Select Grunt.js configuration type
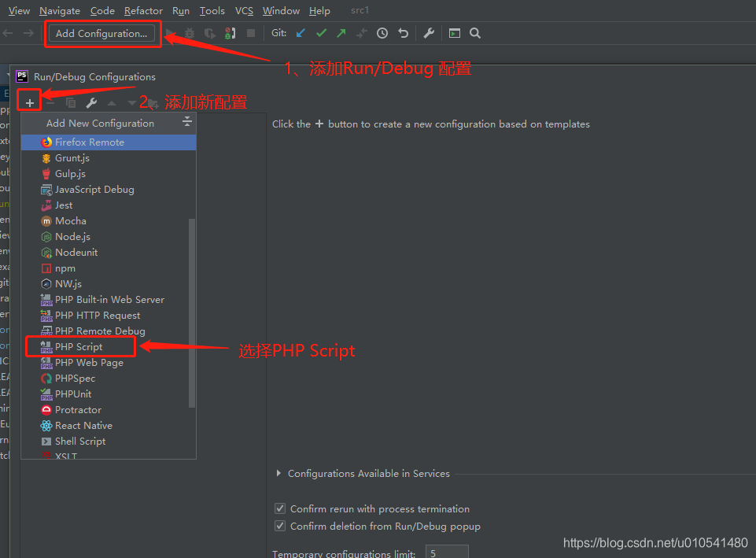This screenshot has height=558, width=756. pyautogui.click(x=109, y=158)
